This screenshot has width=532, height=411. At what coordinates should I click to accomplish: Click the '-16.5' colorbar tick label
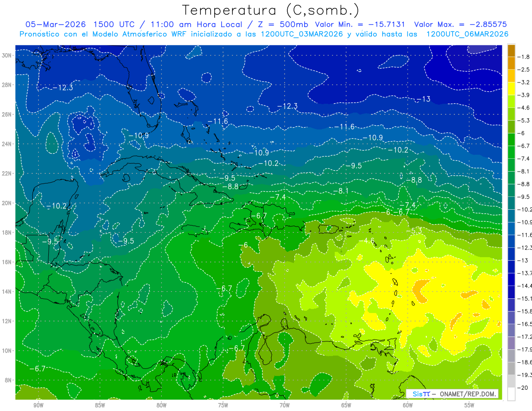(524, 324)
